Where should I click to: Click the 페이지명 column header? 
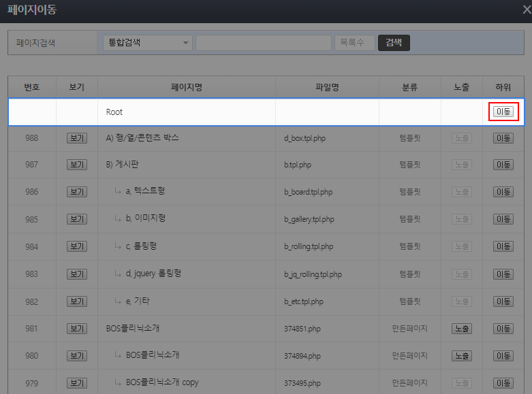coord(187,87)
